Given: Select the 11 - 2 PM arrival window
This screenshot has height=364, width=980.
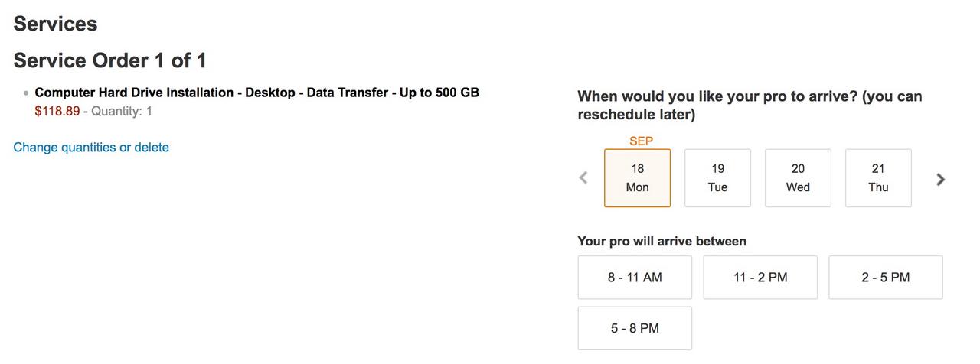Looking at the screenshot, I should [x=760, y=278].
